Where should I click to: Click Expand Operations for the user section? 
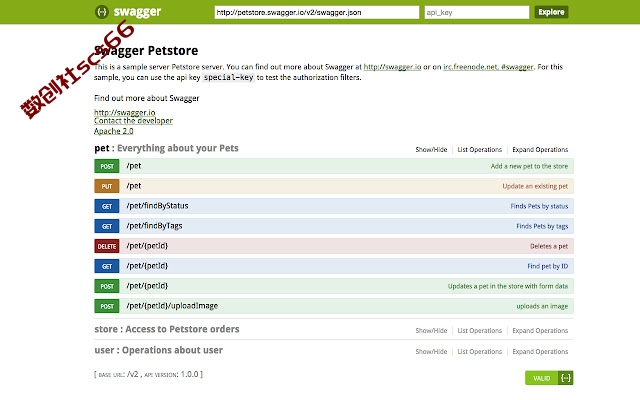coord(540,351)
